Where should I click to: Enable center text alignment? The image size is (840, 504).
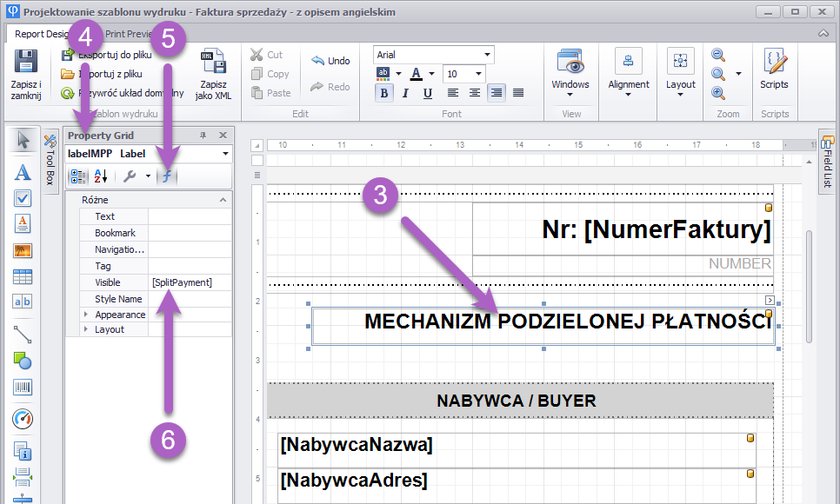[475, 93]
